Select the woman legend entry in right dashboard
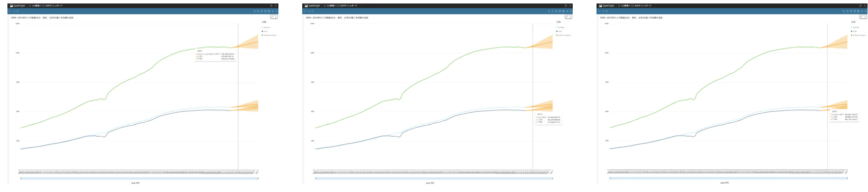This screenshot has height=192, width=868. [x=855, y=27]
